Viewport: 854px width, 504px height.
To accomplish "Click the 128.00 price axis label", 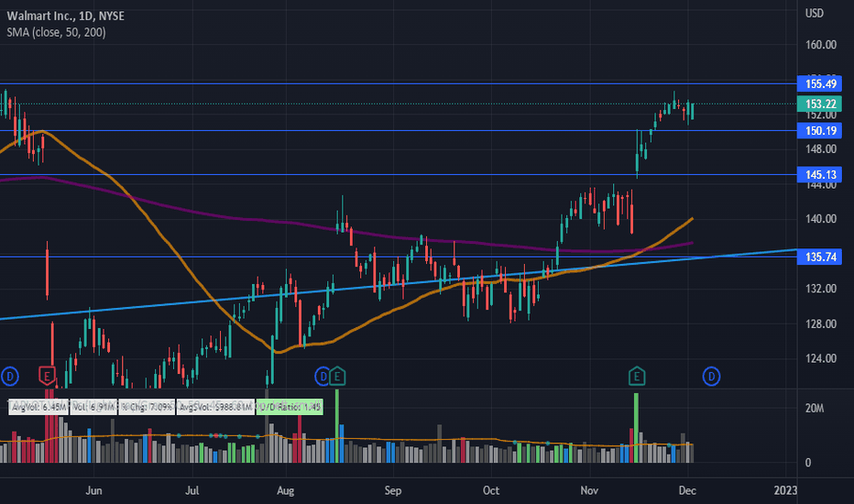I will click(x=821, y=324).
